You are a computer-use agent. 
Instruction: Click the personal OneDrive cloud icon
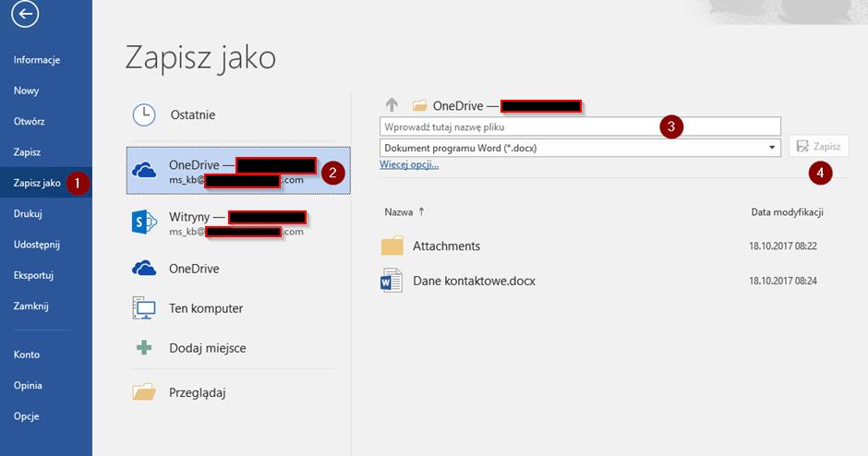pos(144,269)
